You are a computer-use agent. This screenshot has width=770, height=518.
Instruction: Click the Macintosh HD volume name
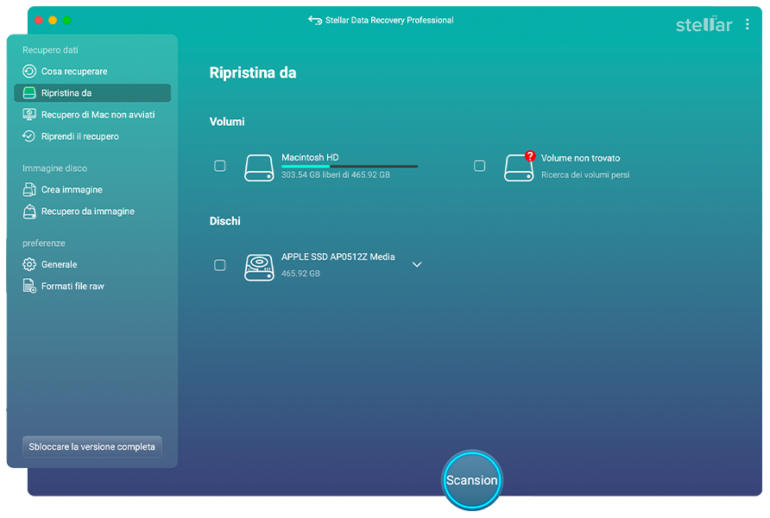(x=310, y=157)
